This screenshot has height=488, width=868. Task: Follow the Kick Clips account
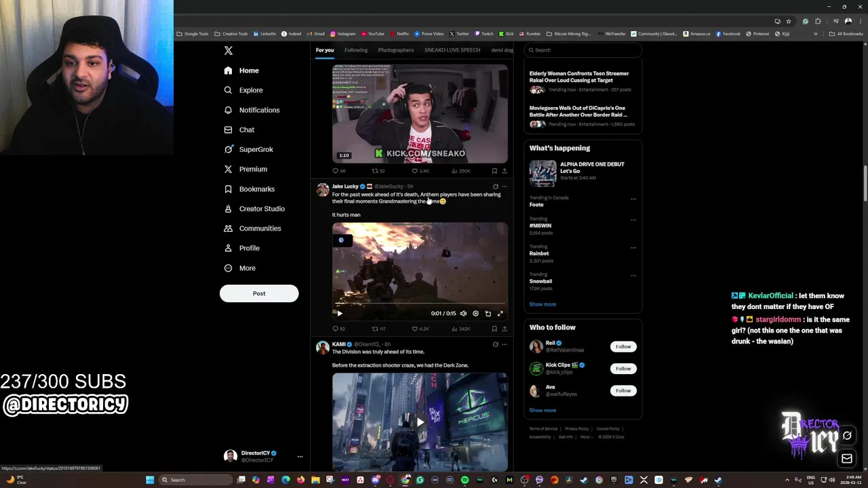tap(623, 369)
